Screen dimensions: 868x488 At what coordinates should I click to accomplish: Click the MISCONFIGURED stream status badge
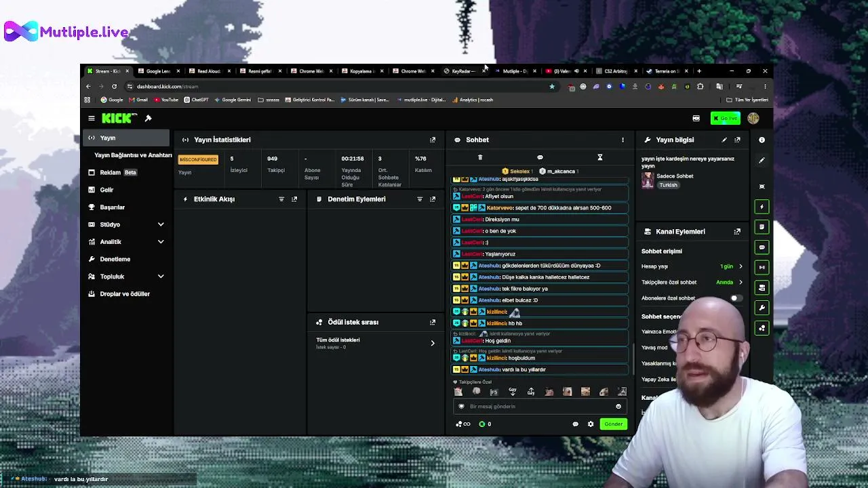(198, 160)
